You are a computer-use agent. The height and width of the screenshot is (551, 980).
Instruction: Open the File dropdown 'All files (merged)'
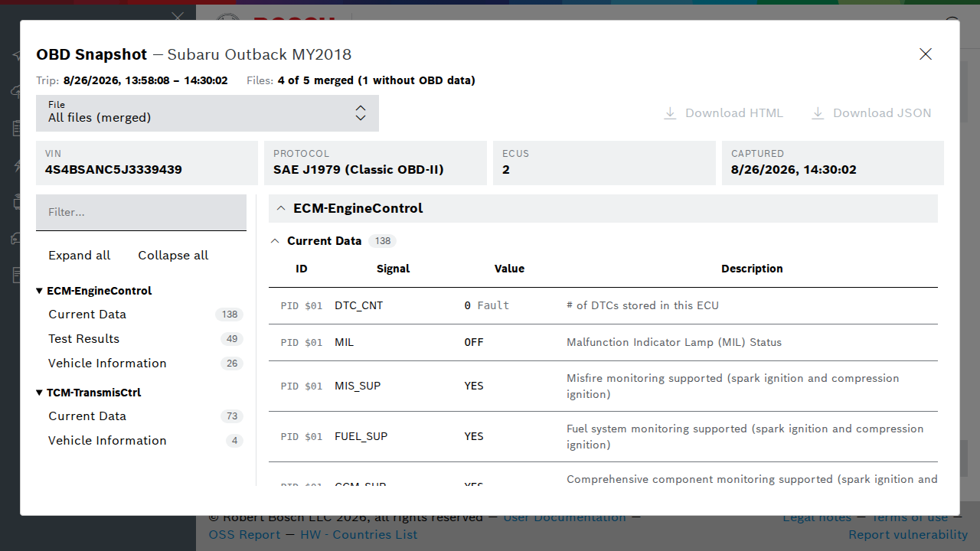click(x=207, y=113)
